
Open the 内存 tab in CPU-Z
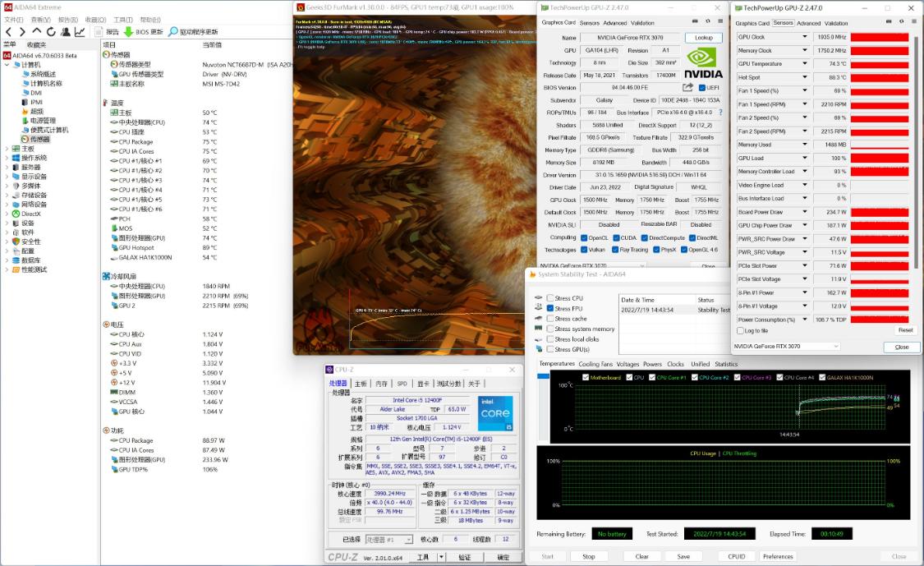pos(381,384)
